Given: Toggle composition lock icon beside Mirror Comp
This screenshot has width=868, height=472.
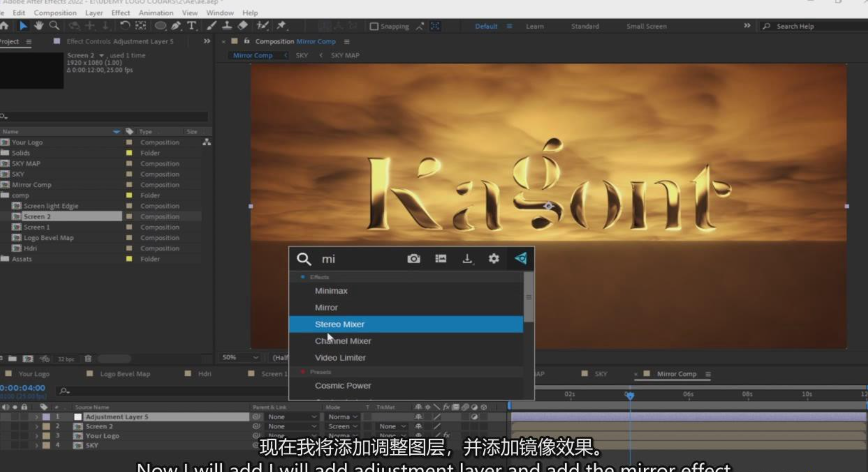Looking at the screenshot, I should pos(247,41).
